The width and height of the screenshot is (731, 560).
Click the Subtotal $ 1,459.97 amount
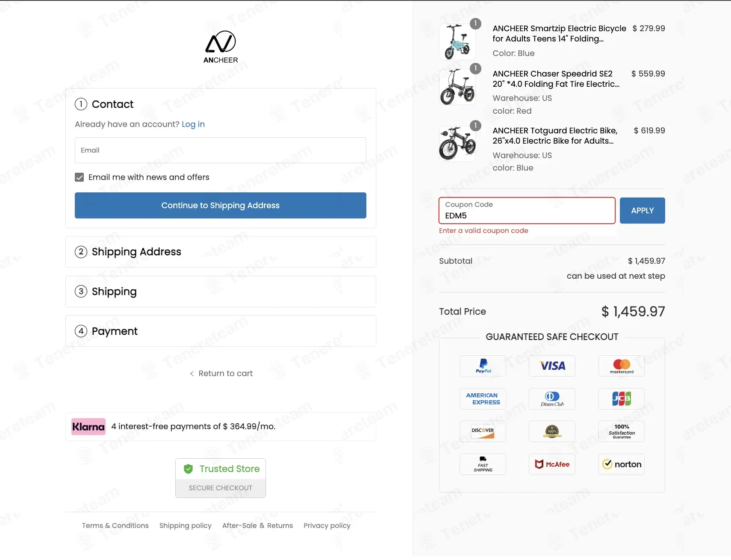(x=646, y=261)
